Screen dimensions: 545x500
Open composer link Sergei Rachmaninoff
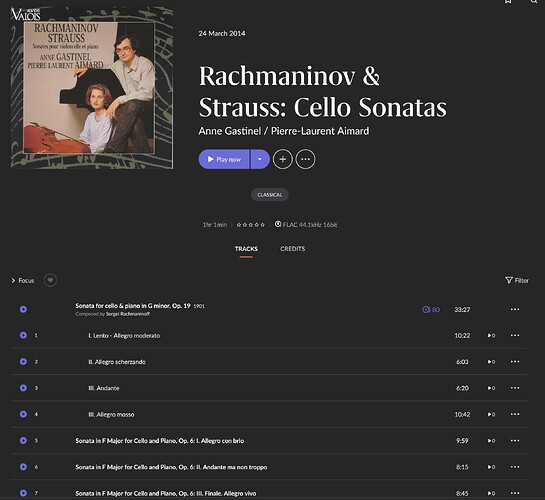[x=128, y=314]
